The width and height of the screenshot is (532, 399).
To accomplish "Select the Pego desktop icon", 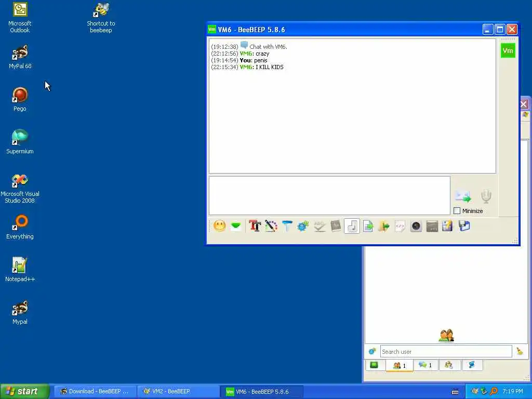I will (x=20, y=99).
